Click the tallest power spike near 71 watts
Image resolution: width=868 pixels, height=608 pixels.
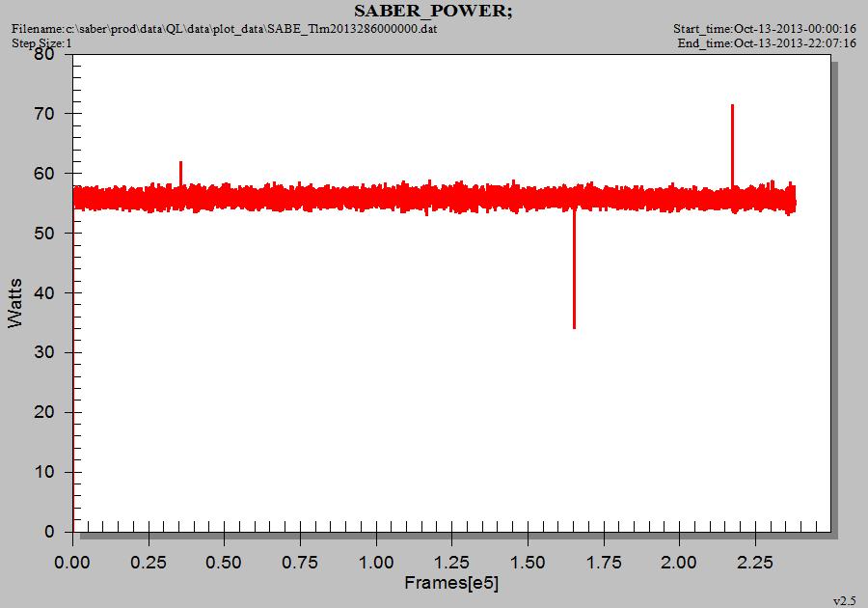point(732,145)
